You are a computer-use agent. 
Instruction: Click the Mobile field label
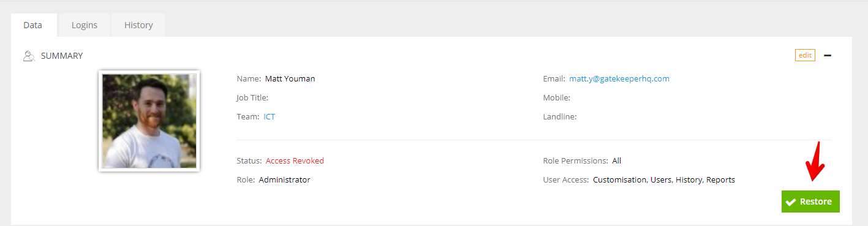coord(557,97)
